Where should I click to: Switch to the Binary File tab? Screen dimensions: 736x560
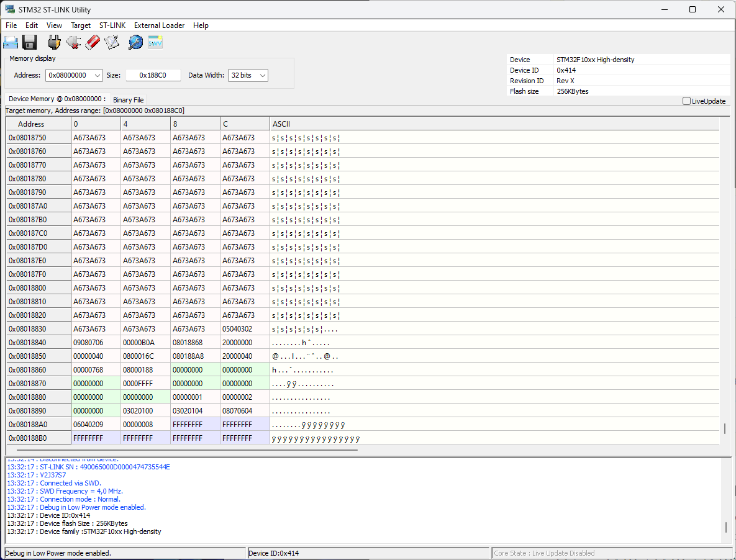128,100
